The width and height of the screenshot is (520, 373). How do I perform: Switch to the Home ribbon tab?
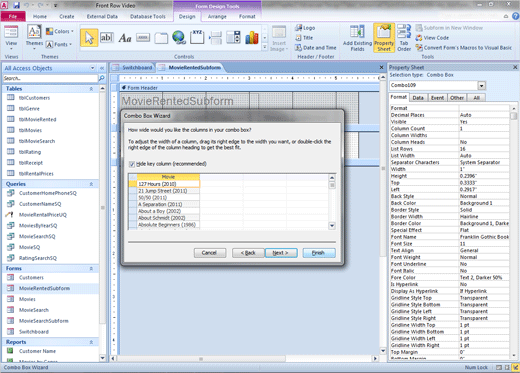40,16
